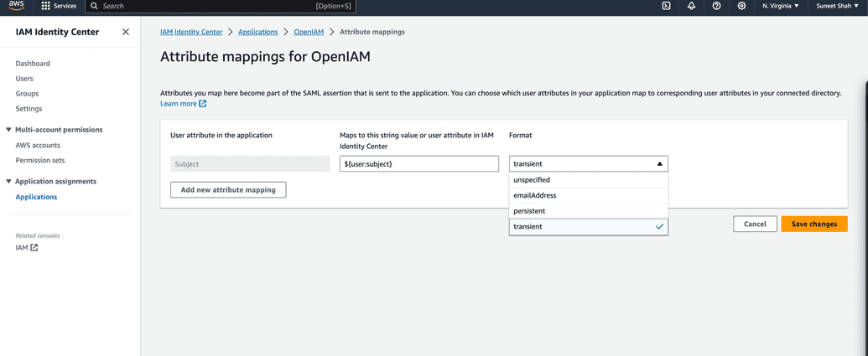Click Add new attribute mapping
This screenshot has width=868, height=356.
228,190
